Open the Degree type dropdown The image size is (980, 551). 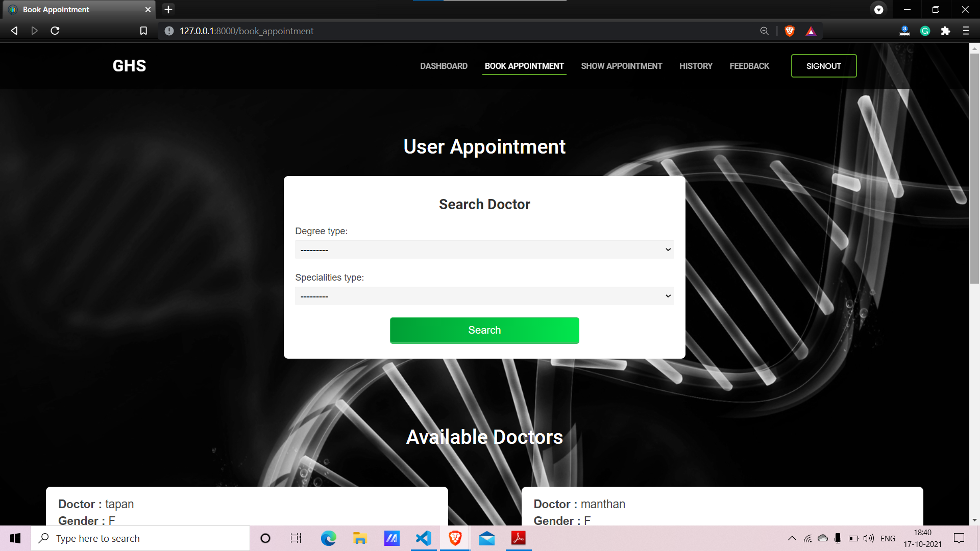click(x=484, y=249)
